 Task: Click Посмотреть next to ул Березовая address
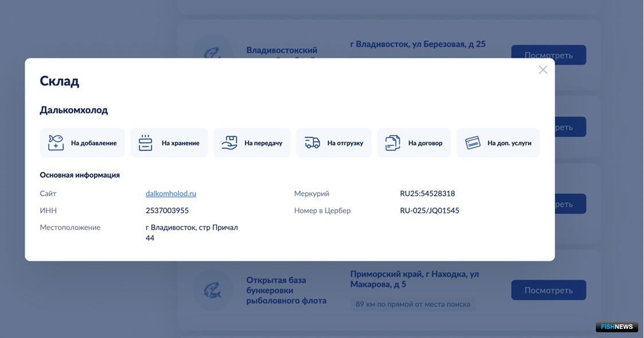[548, 55]
